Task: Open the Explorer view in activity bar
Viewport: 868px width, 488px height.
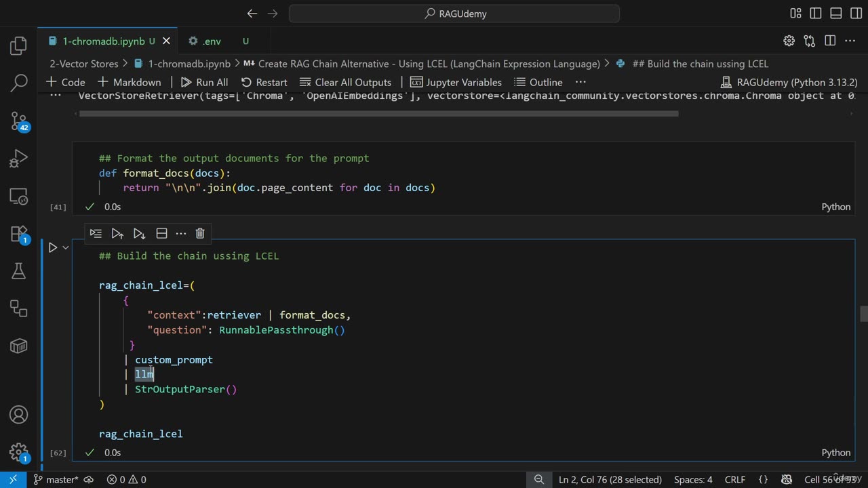Action: point(18,46)
